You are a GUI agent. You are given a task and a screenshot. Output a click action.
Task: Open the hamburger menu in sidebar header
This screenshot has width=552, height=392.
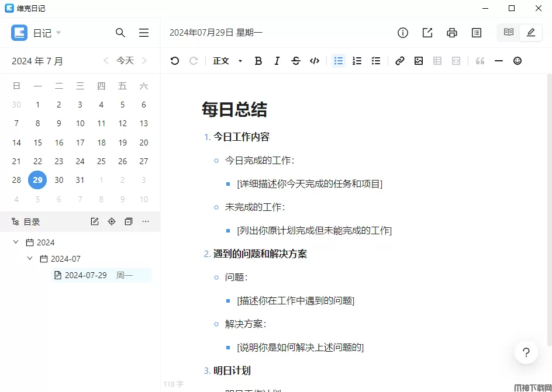coord(144,33)
